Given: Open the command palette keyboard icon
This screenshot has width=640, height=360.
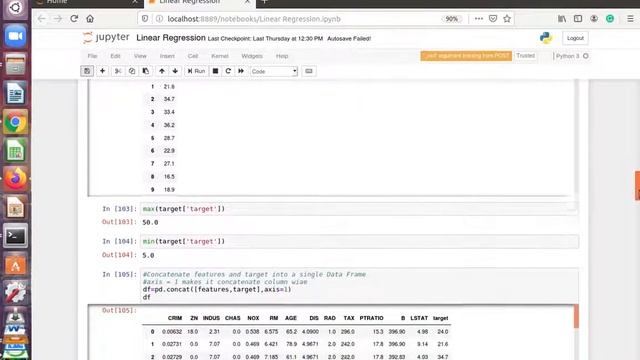Looking at the screenshot, I should [309, 71].
